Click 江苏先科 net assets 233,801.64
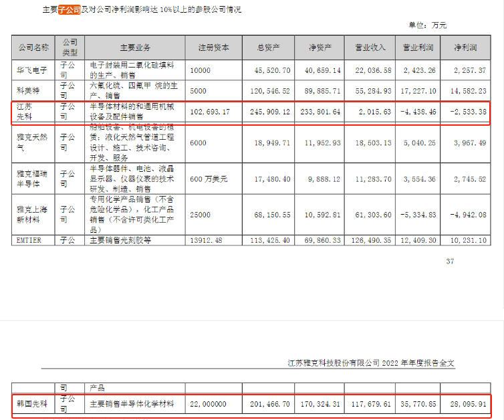Image resolution: width=504 pixels, height=420 pixels. (320, 112)
